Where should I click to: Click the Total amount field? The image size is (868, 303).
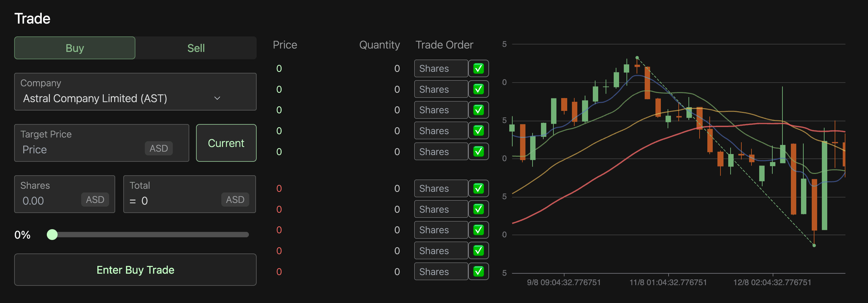(190, 194)
